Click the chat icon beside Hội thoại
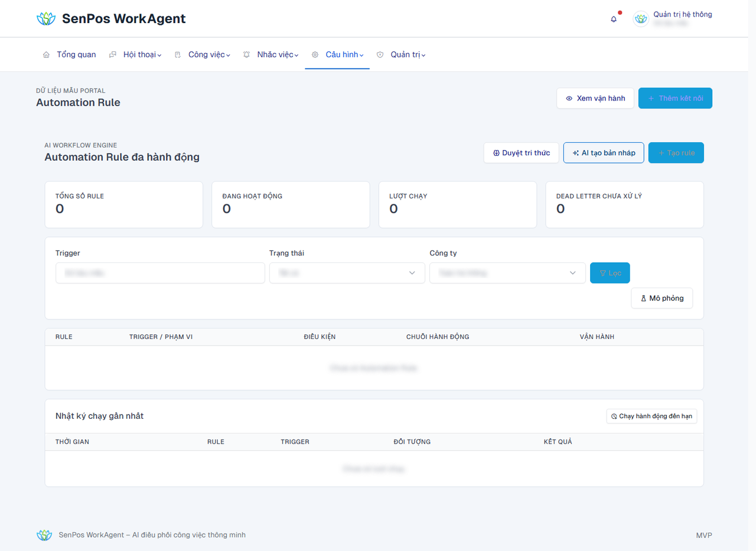The width and height of the screenshot is (756, 551). point(113,55)
